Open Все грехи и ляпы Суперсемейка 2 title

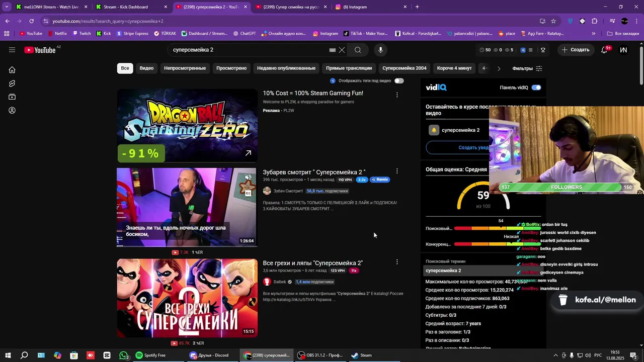click(x=312, y=263)
